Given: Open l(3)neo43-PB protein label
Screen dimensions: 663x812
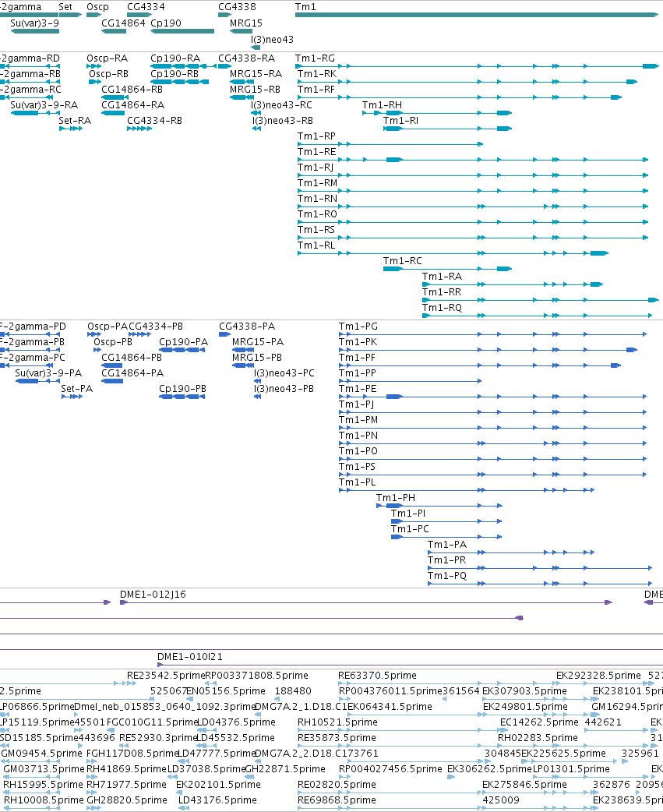Looking at the screenshot, I should click(284, 388).
